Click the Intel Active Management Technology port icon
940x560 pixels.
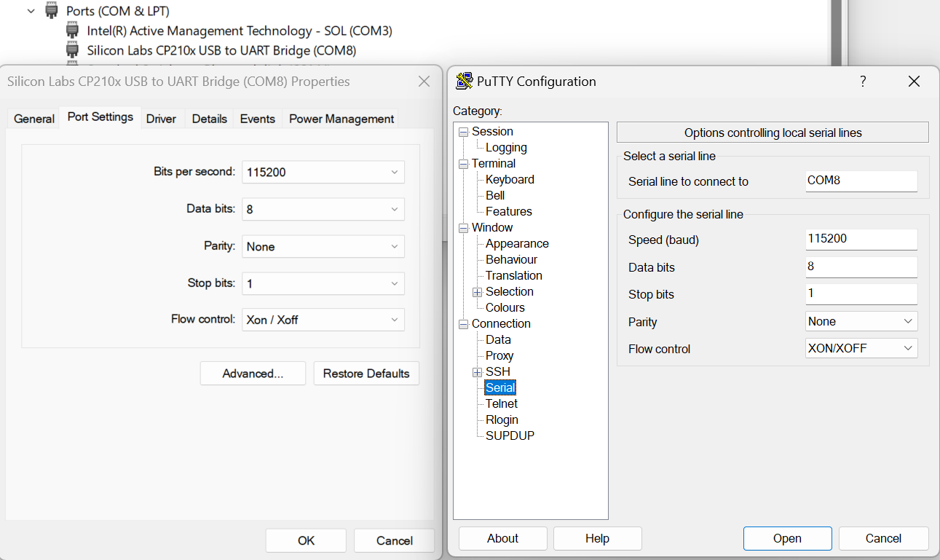[72, 31]
